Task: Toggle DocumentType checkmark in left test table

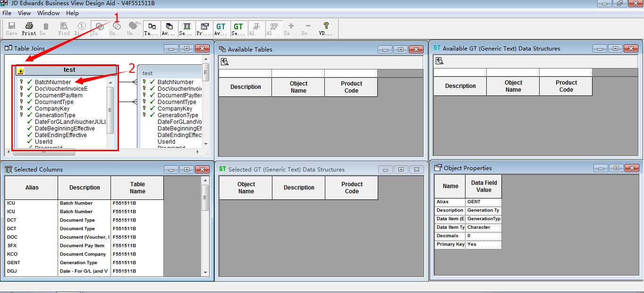Action: 30,102
